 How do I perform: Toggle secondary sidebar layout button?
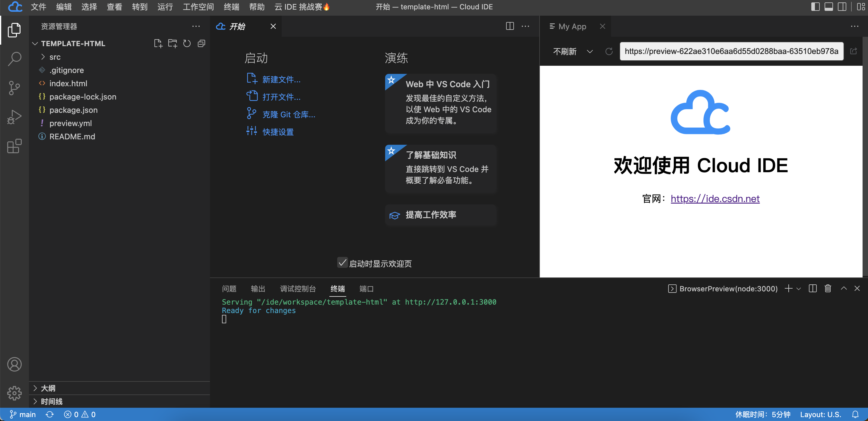pos(842,7)
